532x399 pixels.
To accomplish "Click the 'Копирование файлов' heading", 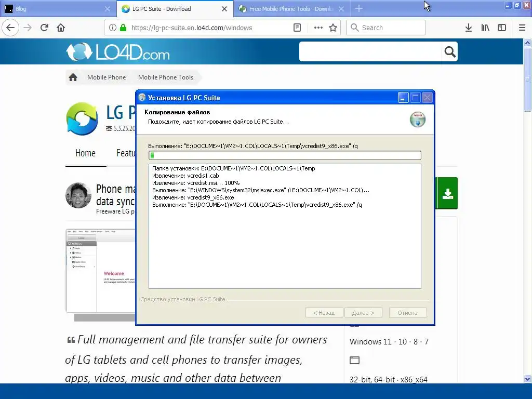I will (x=177, y=112).
